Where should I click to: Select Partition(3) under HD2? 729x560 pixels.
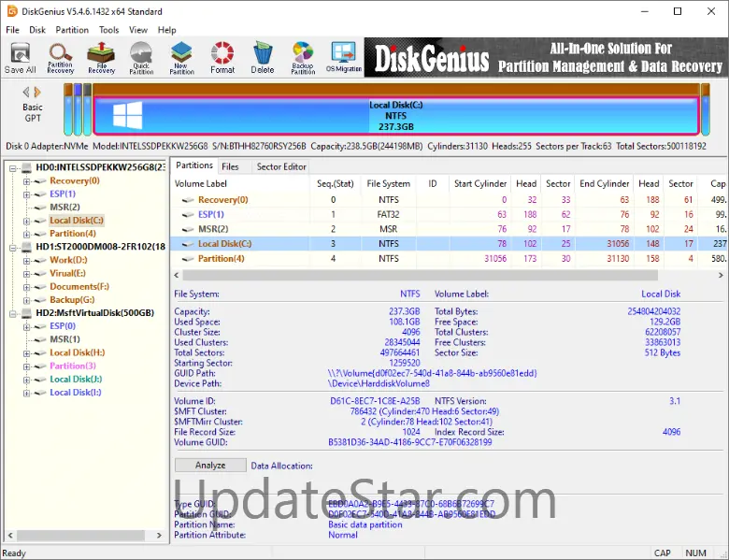tap(73, 366)
